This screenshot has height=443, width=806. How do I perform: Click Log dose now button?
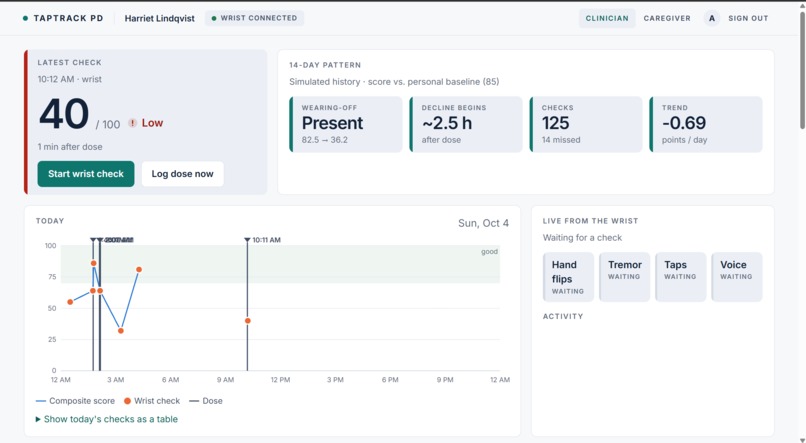[x=182, y=174]
